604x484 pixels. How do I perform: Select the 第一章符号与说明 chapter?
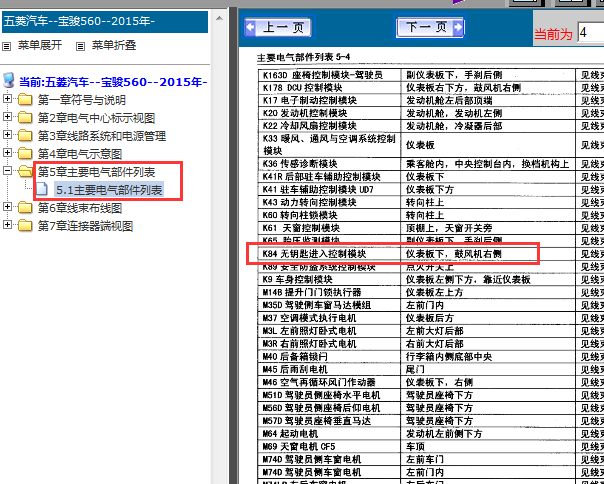(82, 100)
